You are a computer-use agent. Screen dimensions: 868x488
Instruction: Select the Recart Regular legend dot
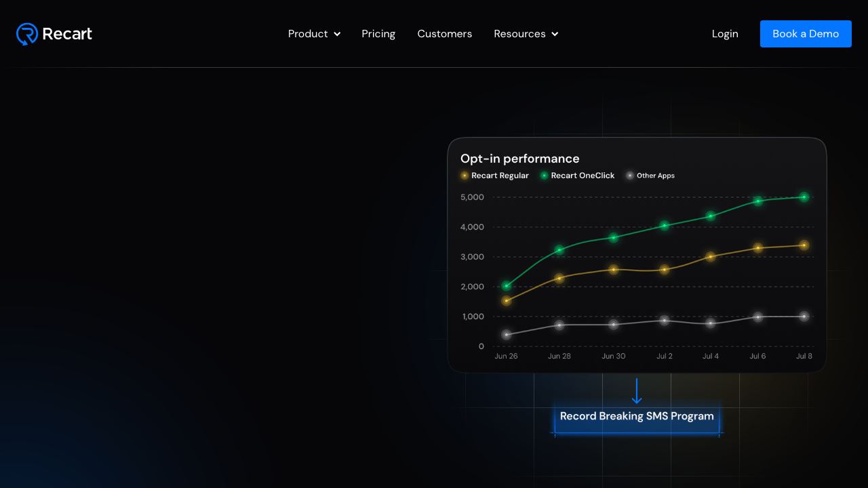(465, 176)
